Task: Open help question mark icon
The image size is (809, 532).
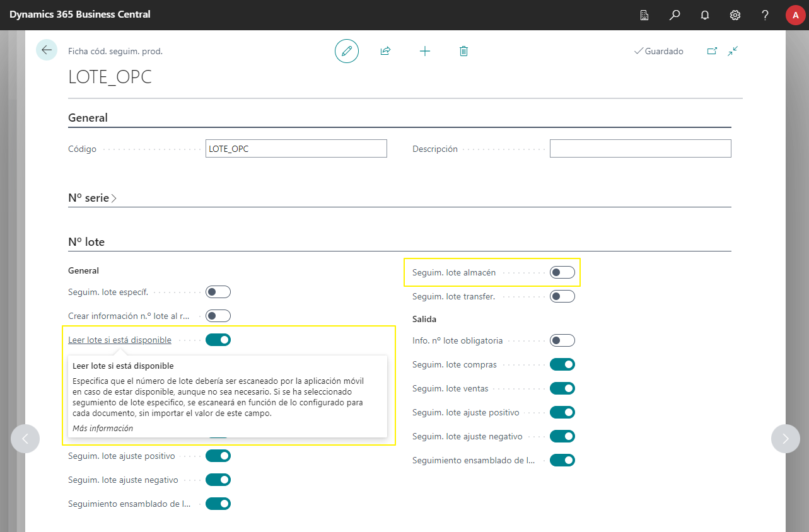Action: point(765,15)
